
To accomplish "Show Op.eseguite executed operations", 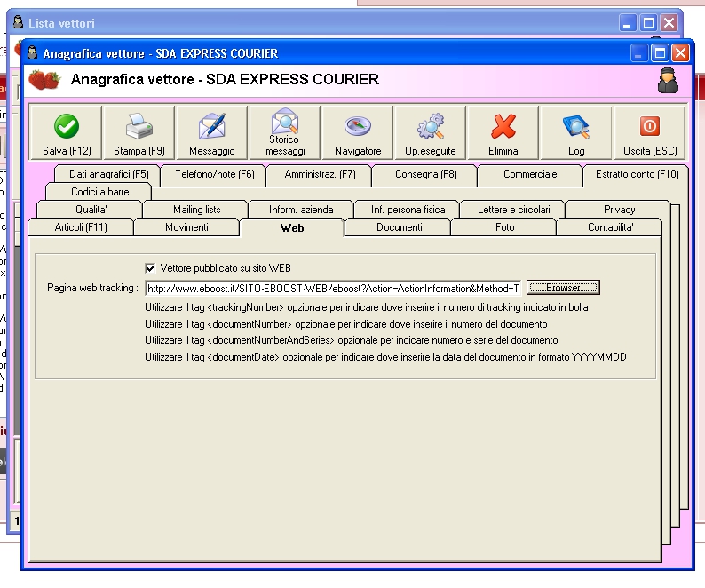I will coord(431,132).
